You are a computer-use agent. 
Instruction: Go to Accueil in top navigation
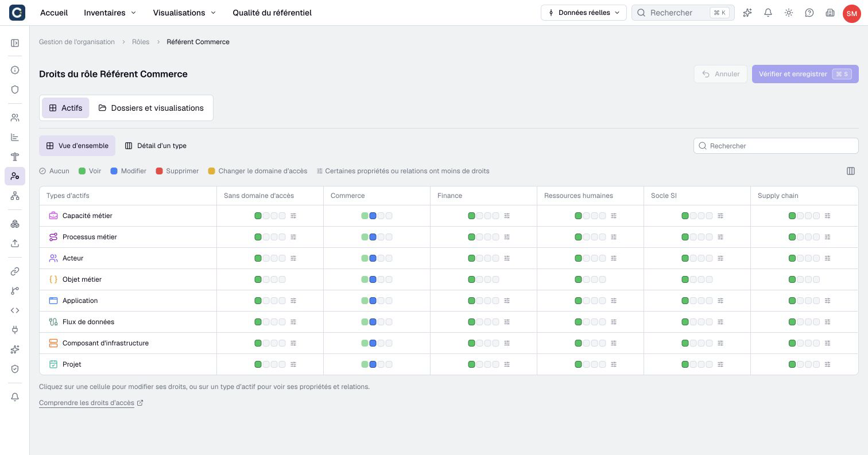pos(54,13)
